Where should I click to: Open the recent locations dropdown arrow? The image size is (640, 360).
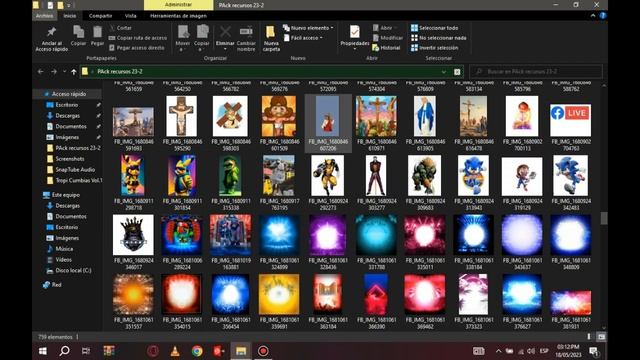64,71
